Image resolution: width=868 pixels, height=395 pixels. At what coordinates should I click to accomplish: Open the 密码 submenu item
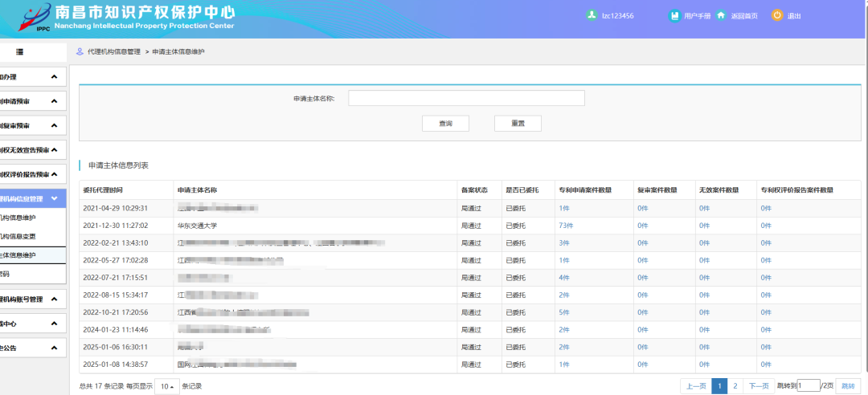coord(32,274)
